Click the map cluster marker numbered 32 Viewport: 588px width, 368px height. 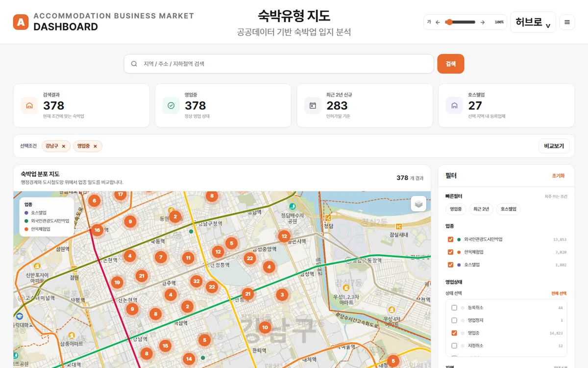click(x=196, y=281)
